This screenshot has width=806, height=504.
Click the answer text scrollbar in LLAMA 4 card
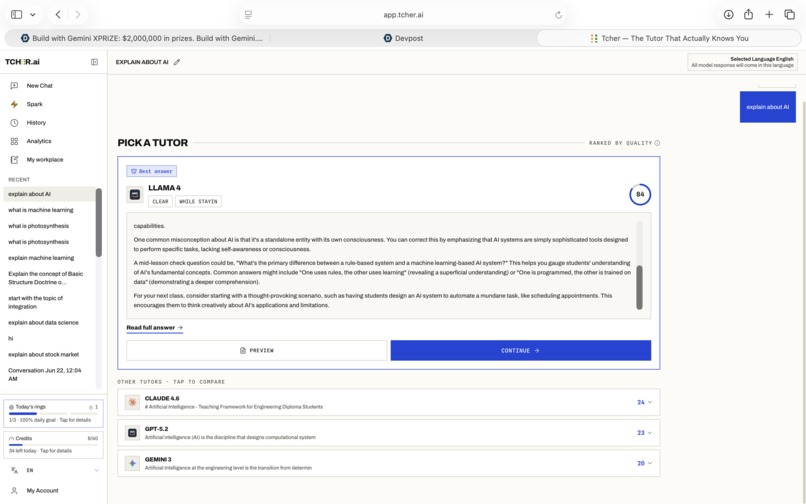pyautogui.click(x=639, y=287)
